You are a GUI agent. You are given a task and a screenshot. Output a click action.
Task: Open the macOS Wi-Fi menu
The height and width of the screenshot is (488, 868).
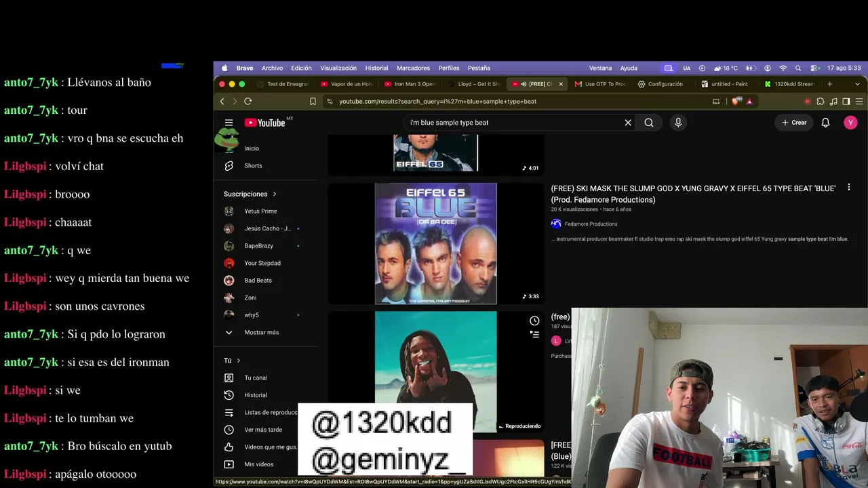783,68
